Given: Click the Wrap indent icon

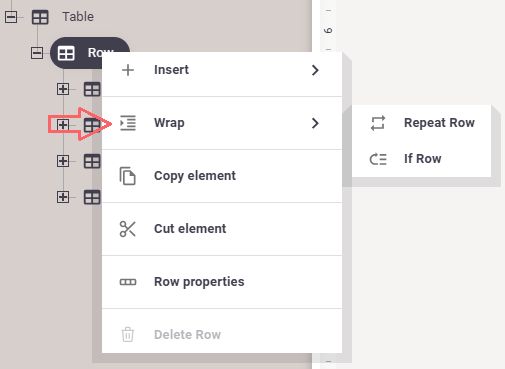Looking at the screenshot, I should pos(128,123).
